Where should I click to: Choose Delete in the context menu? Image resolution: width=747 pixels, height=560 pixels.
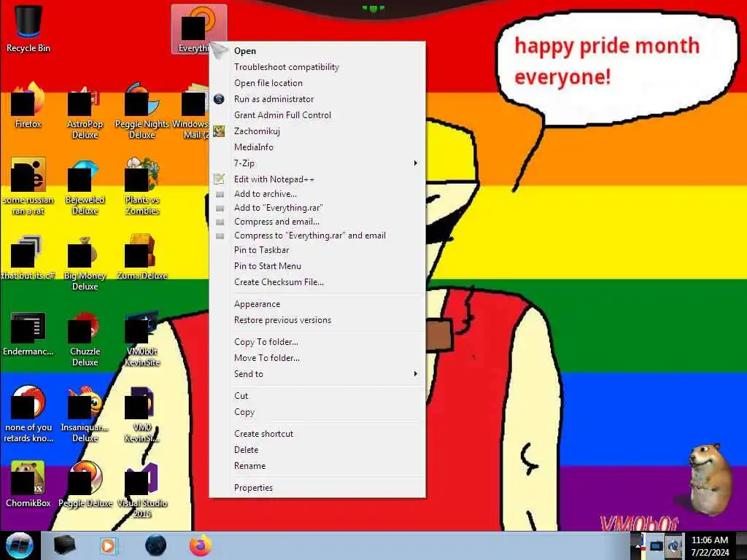(317, 450)
